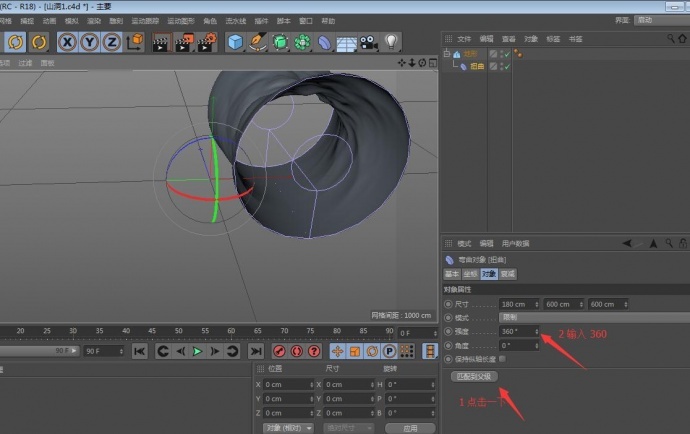
Task: Switch the coordinate system icon
Action: coord(135,42)
